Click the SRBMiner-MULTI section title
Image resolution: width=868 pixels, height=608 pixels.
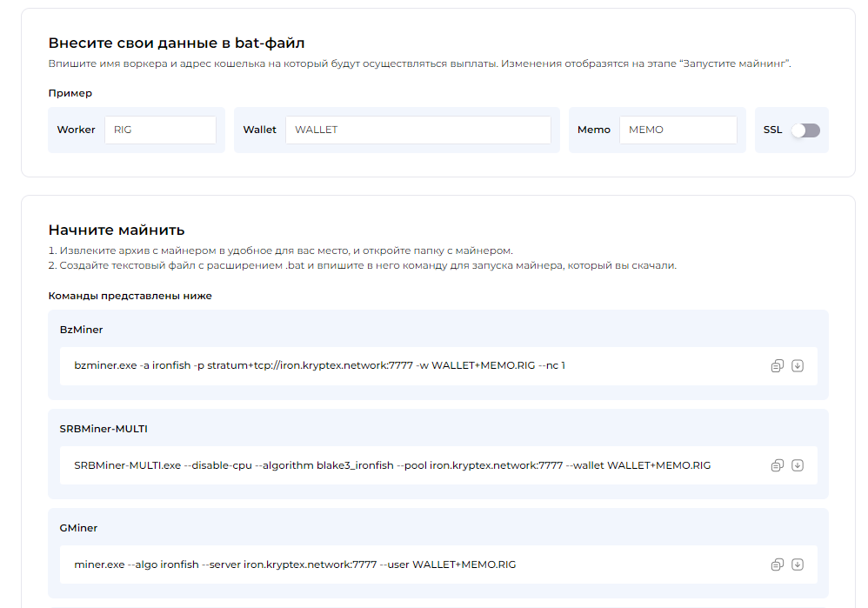point(103,429)
